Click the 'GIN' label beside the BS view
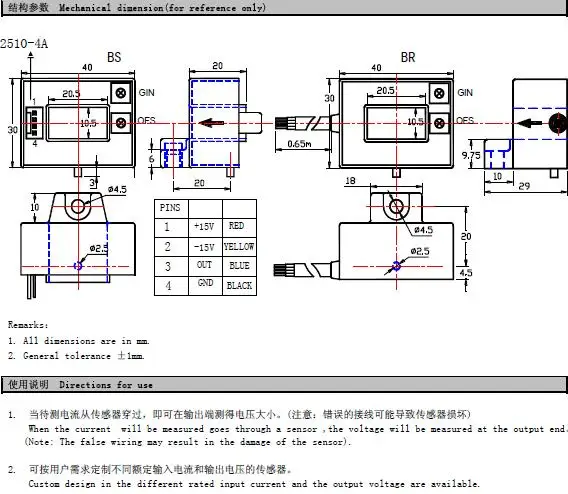The width and height of the screenshot is (568, 494). (147, 93)
